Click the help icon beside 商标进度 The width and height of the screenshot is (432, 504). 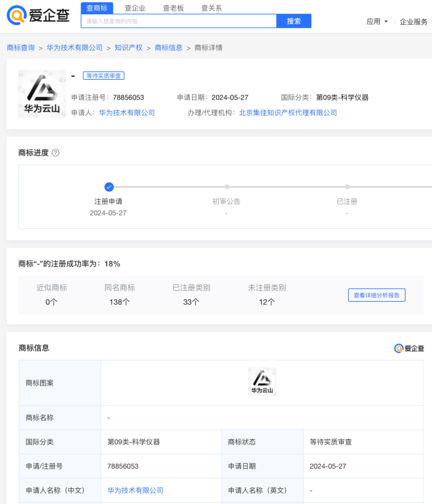[x=56, y=152]
